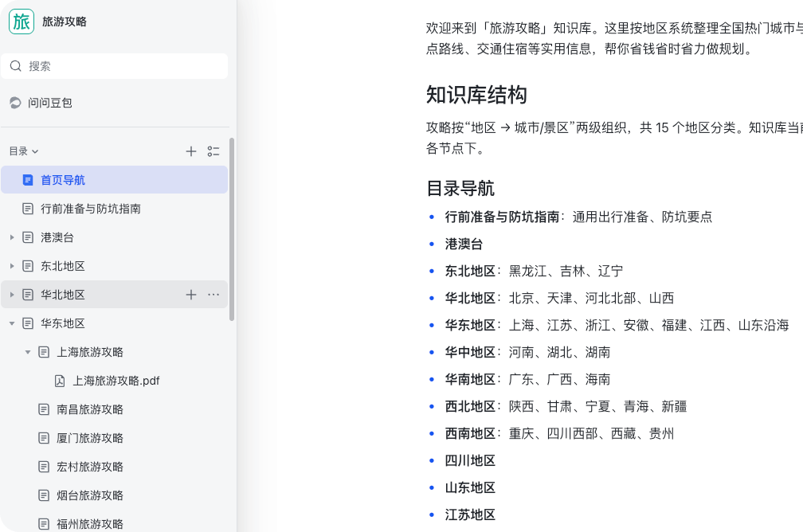The image size is (803, 532).
Task: Click the PDF file icon for 上海旅游攻略.pdf
Action: pyautogui.click(x=60, y=381)
